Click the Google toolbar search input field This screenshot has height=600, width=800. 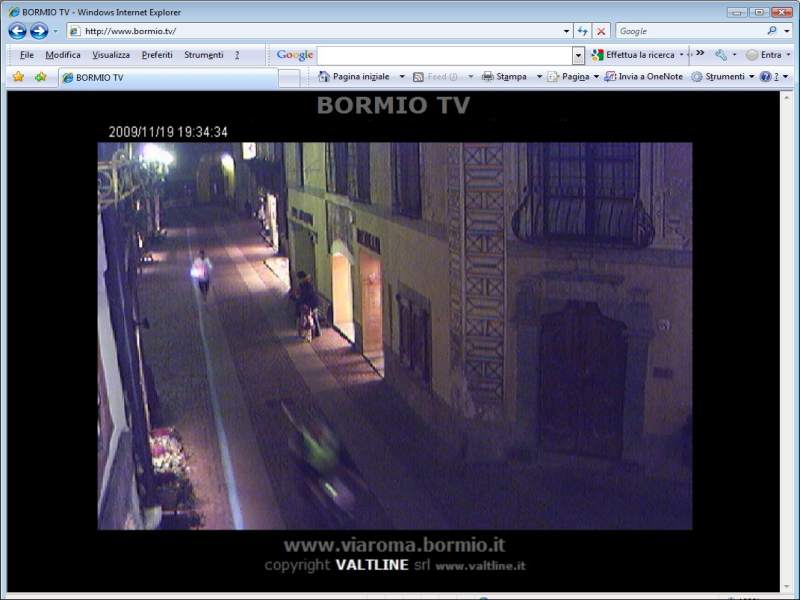[x=445, y=55]
